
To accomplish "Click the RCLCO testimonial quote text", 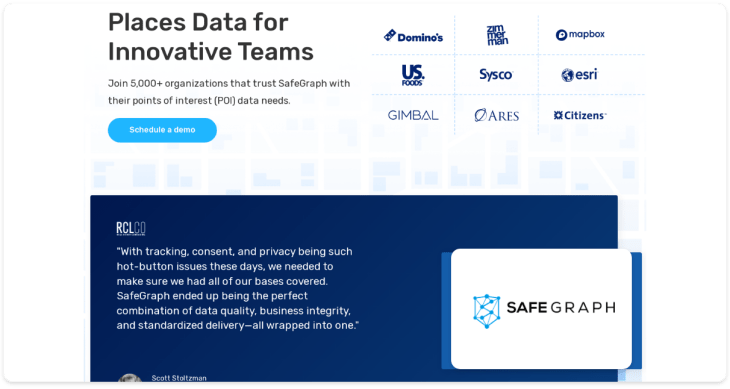I will click(x=237, y=288).
